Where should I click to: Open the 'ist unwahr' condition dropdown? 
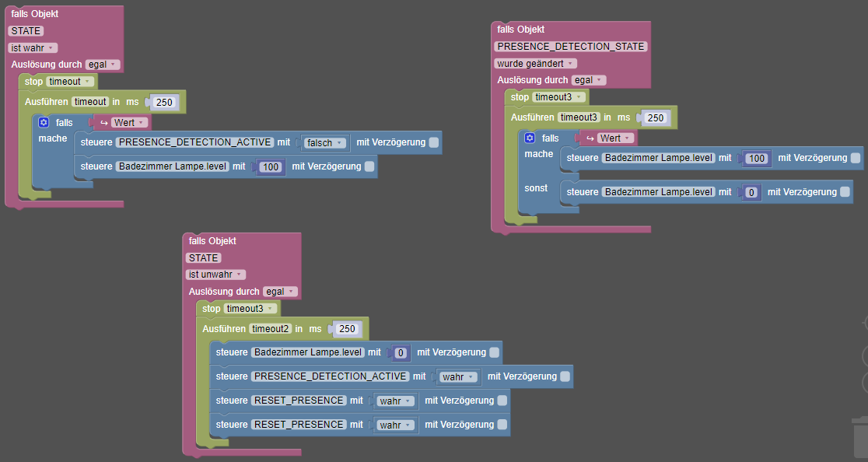tap(215, 275)
